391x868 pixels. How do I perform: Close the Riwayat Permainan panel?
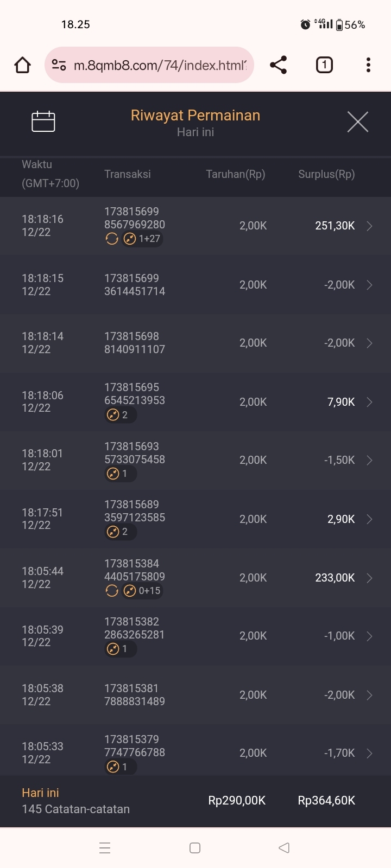tap(357, 122)
